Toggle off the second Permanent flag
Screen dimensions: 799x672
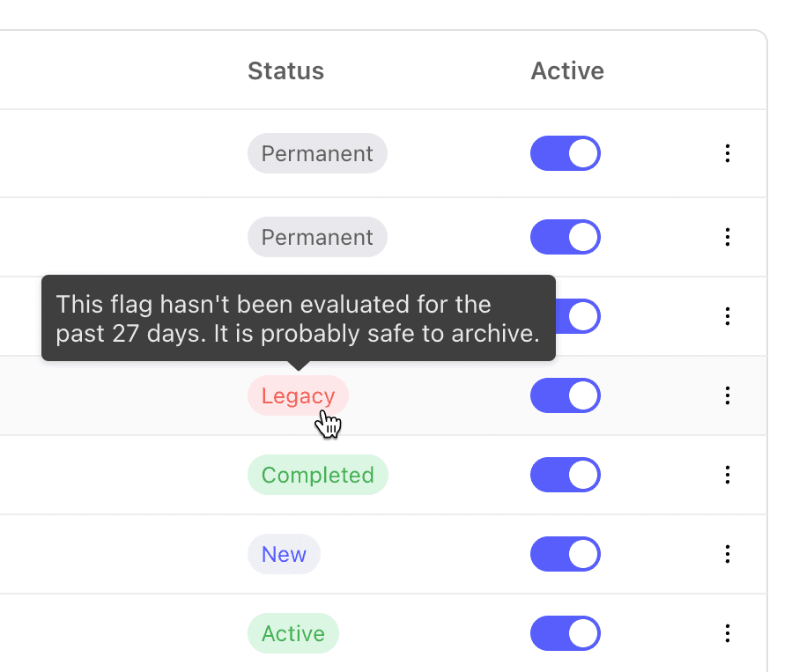565,237
